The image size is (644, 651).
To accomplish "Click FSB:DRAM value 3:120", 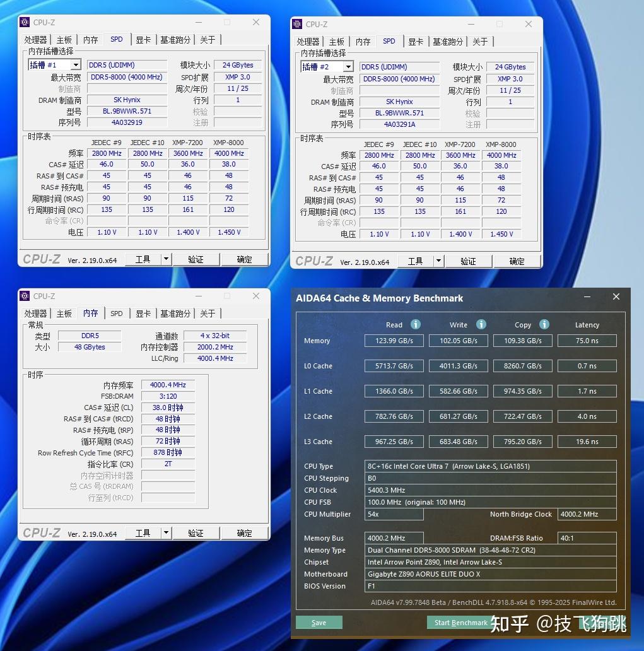I will (x=168, y=396).
